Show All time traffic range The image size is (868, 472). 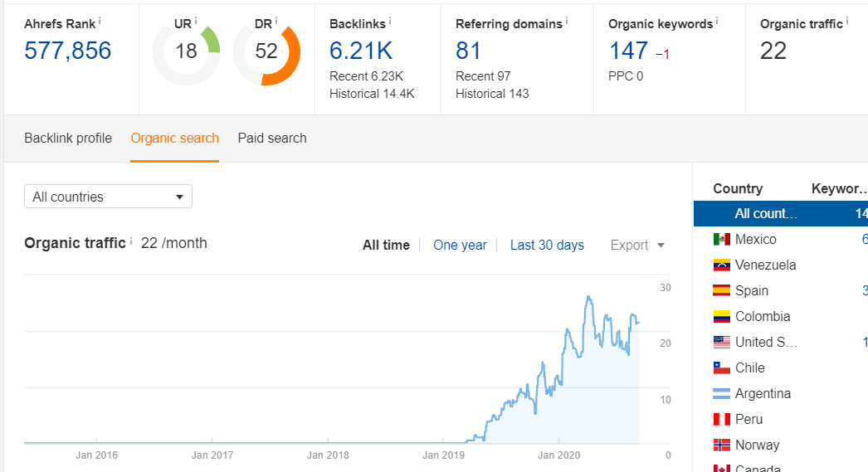click(x=386, y=246)
